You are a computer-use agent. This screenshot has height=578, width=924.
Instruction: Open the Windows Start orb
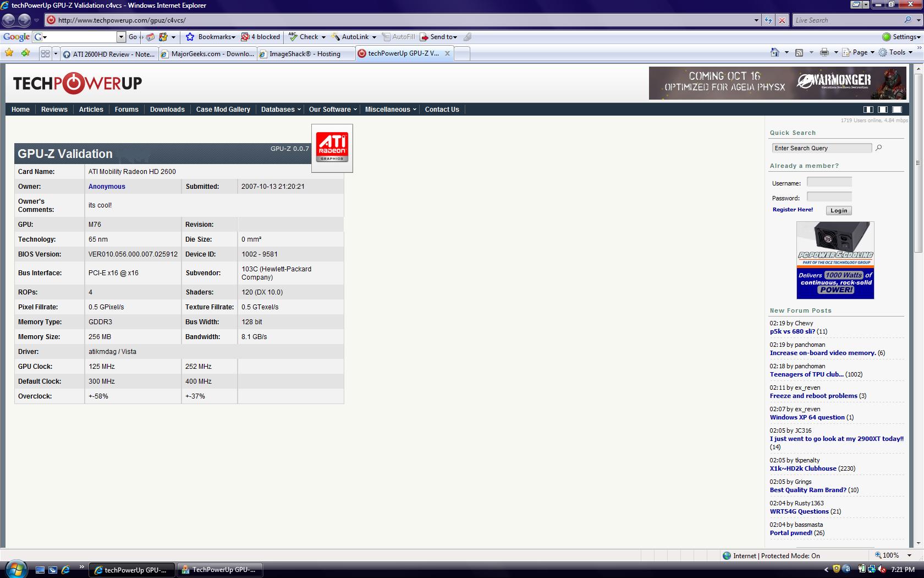point(15,569)
